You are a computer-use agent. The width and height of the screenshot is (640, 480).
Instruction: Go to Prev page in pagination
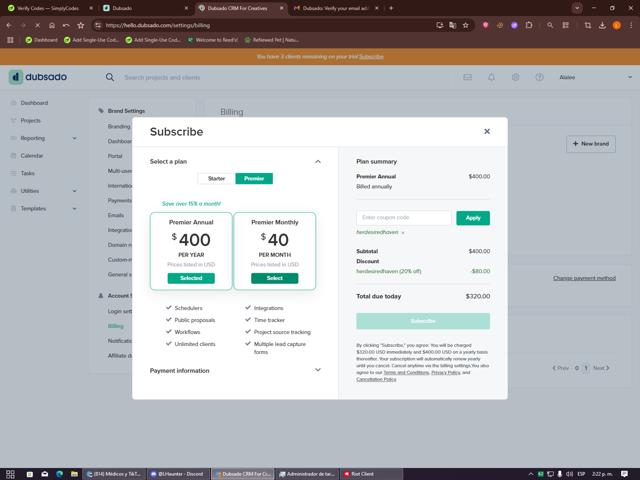coord(560,368)
